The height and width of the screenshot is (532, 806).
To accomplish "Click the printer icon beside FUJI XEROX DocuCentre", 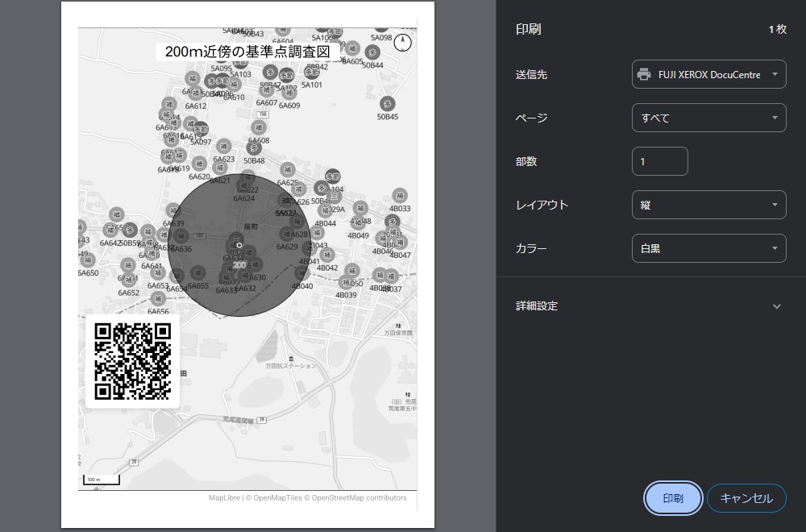I will click(x=644, y=75).
